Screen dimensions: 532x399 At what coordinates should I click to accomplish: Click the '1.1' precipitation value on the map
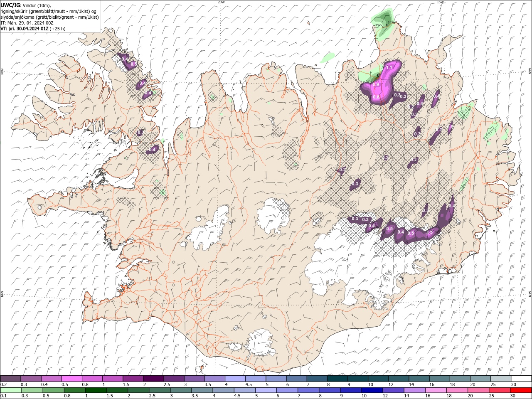(389, 67)
